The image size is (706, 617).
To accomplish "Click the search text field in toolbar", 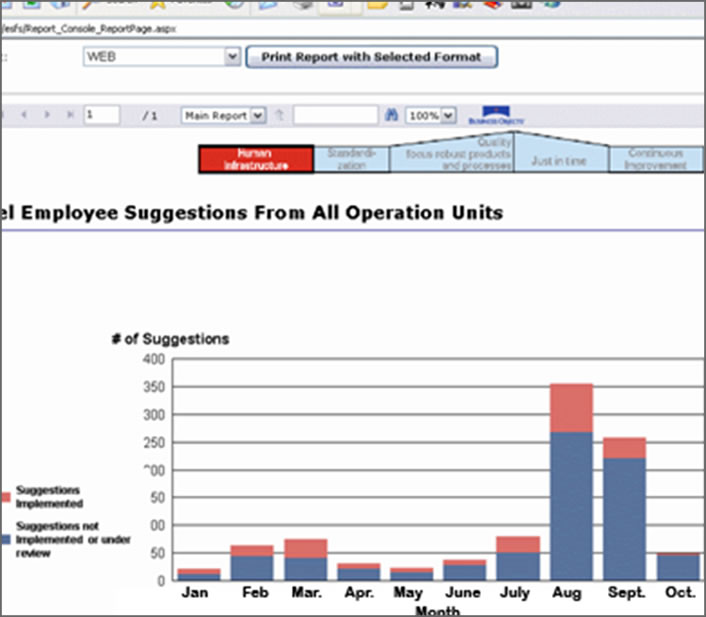I will click(x=335, y=115).
